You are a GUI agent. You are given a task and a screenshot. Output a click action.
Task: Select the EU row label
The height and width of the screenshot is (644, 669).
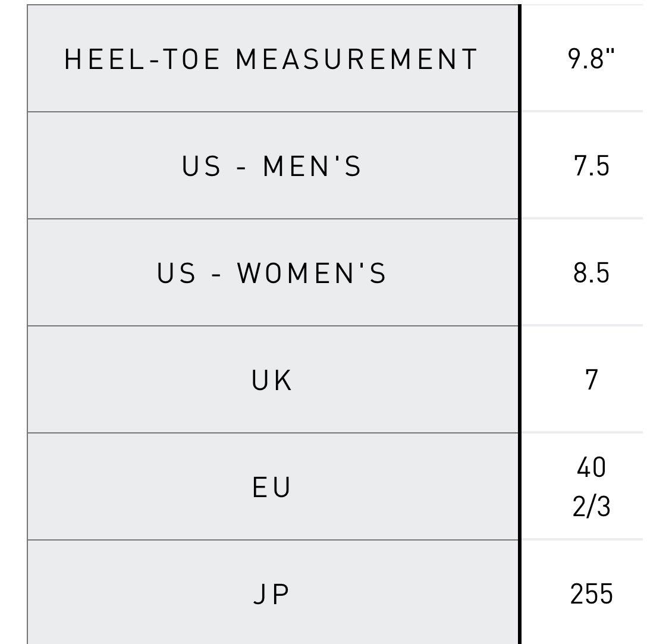[x=271, y=487]
